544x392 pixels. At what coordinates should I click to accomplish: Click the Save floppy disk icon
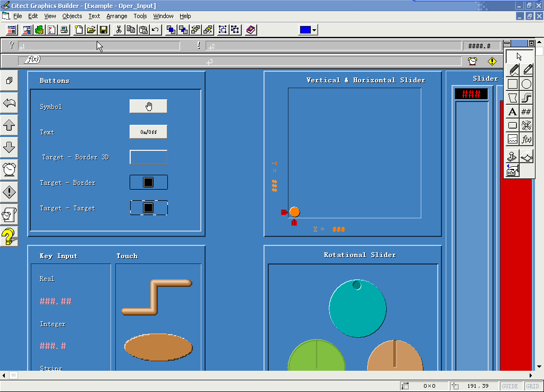(104, 30)
